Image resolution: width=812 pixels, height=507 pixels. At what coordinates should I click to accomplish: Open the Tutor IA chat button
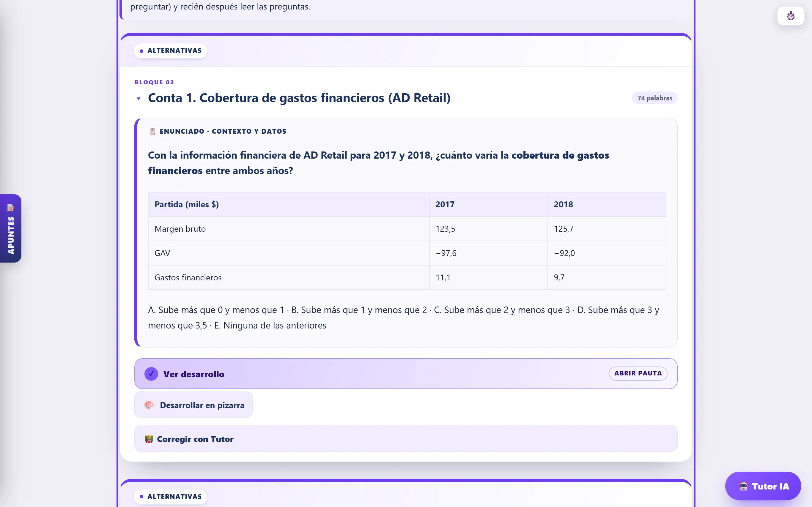coord(763,486)
